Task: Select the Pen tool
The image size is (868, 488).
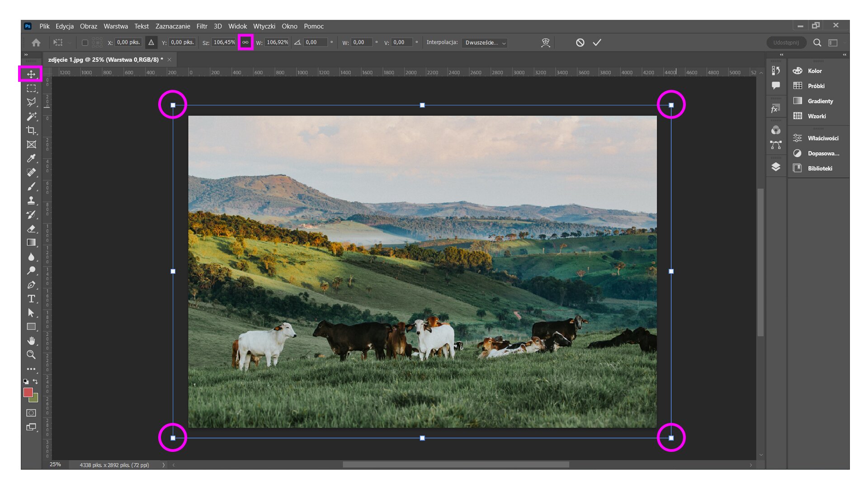Action: click(x=31, y=285)
